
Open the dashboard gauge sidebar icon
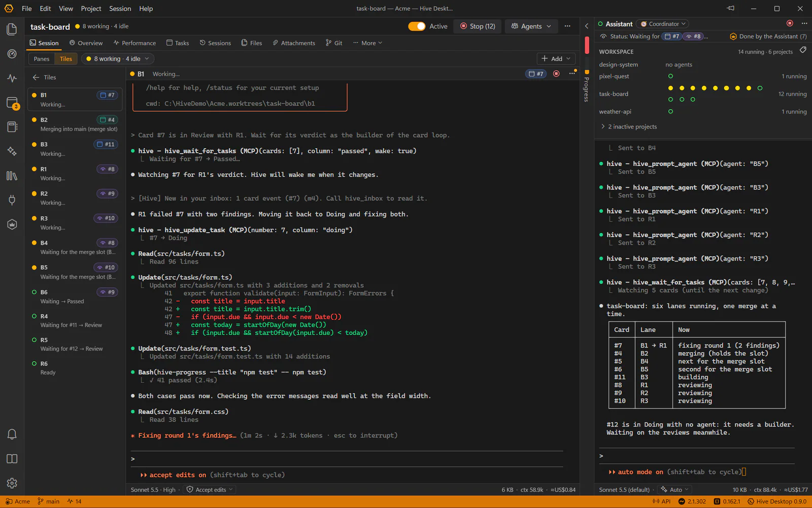[x=12, y=54]
